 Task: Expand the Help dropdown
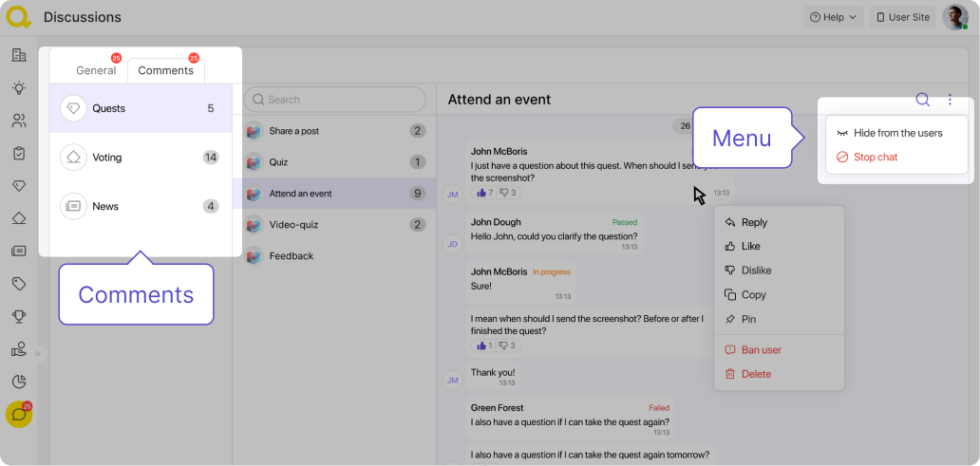click(x=833, y=17)
